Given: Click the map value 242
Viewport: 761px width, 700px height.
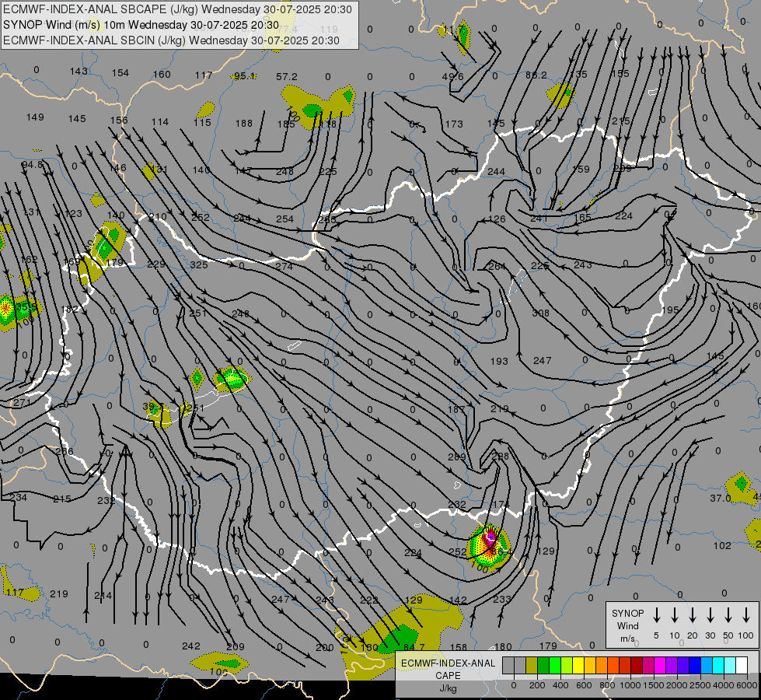Looking at the screenshot, I should click(190, 646).
